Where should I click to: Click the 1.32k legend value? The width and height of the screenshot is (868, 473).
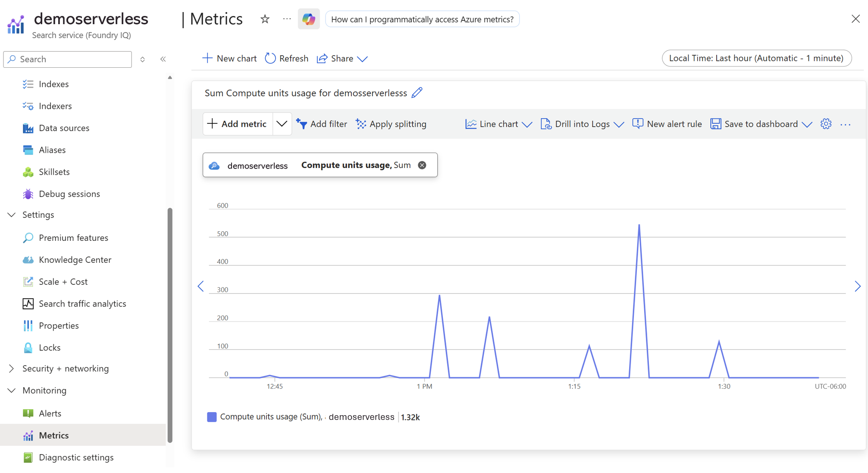410,417
